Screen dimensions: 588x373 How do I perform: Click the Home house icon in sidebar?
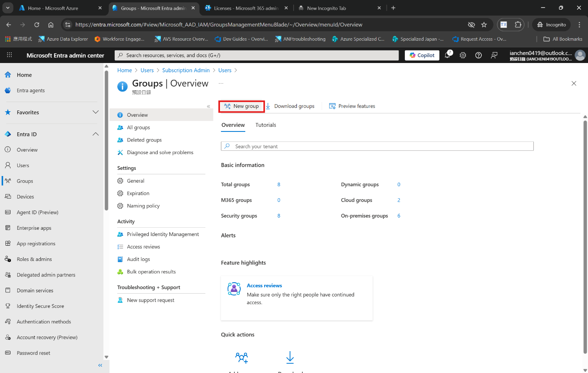point(8,75)
